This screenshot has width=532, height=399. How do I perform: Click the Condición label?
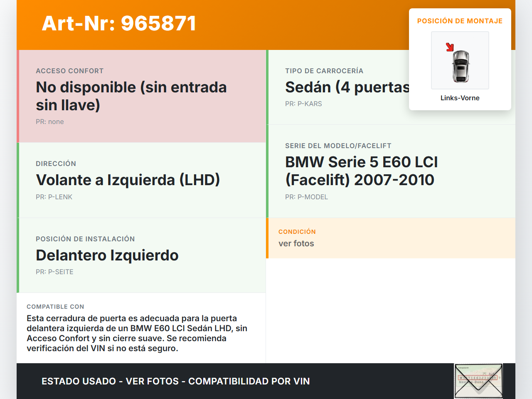297,231
